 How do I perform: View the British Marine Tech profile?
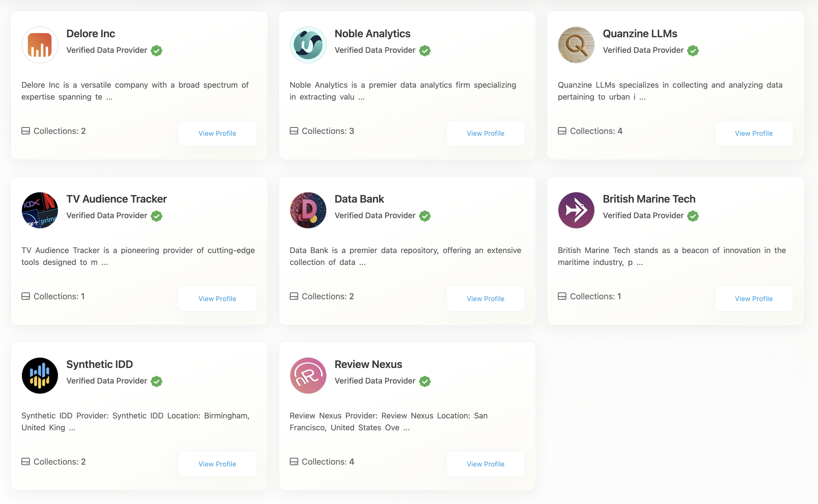(753, 299)
